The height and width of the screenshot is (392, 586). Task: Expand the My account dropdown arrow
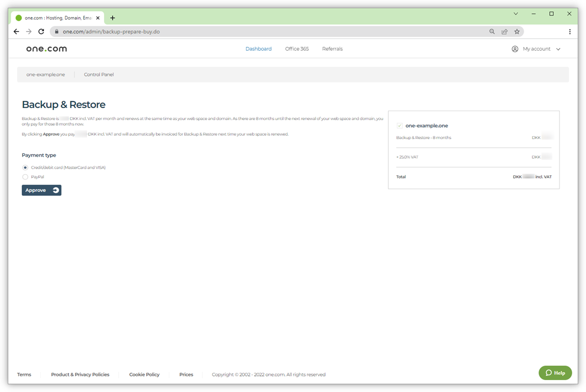click(x=558, y=49)
